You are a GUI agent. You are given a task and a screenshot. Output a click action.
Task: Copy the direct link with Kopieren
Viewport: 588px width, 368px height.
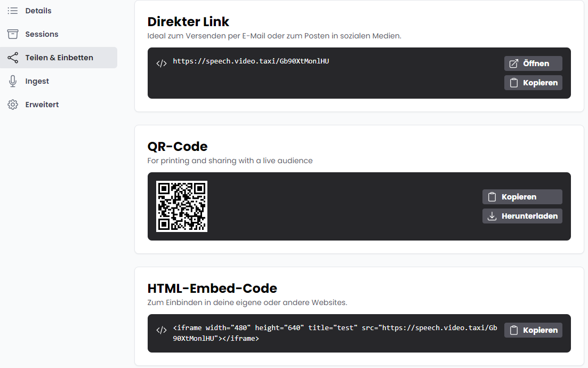point(533,83)
